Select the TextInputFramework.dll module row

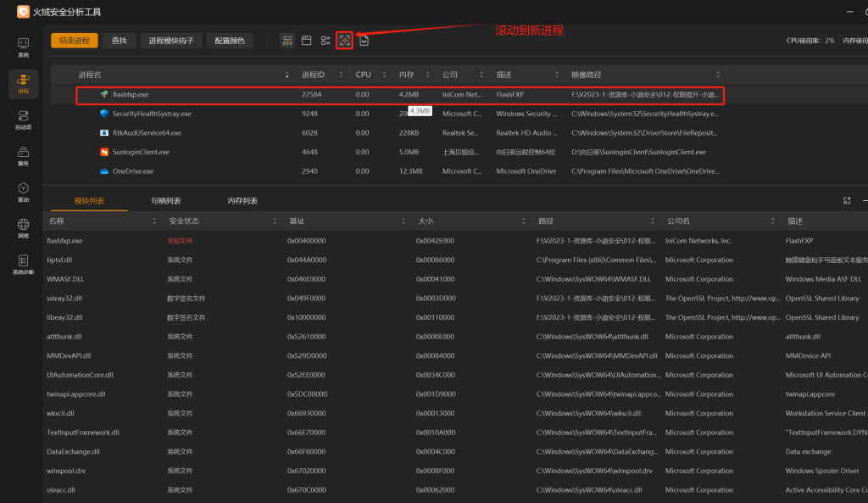tap(455, 433)
